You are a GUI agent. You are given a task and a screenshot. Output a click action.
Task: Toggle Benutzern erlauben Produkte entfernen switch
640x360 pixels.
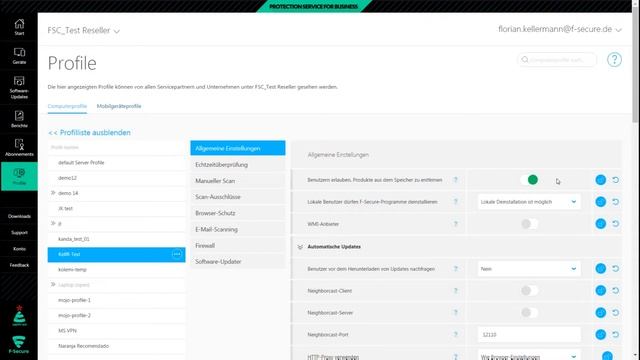coord(529,180)
